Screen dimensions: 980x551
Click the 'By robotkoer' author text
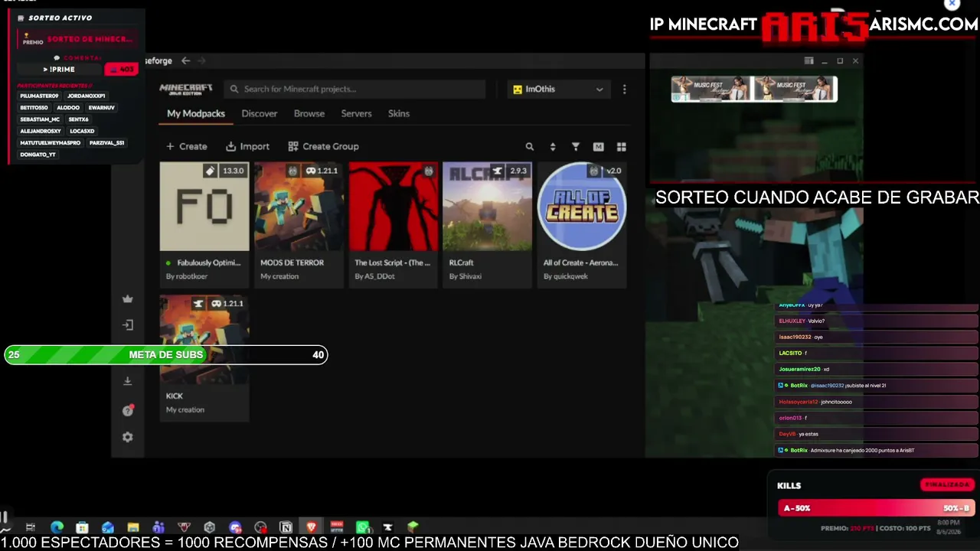click(x=187, y=276)
